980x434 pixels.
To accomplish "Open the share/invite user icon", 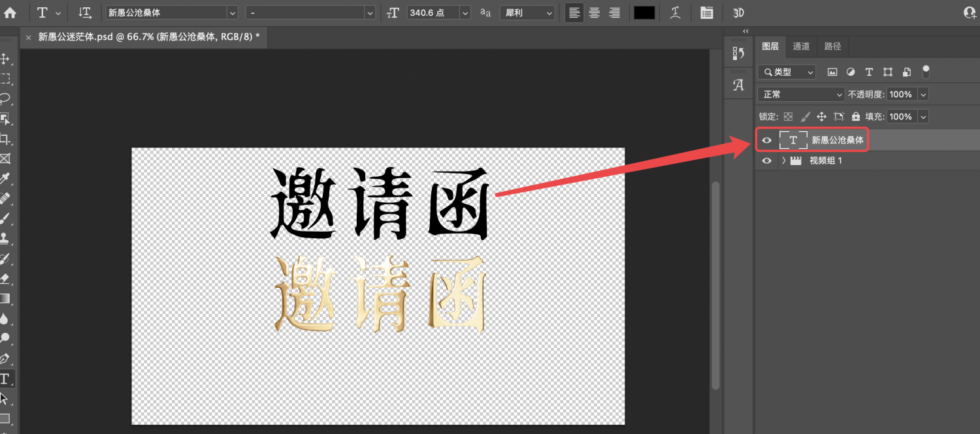I will pos(971,12).
